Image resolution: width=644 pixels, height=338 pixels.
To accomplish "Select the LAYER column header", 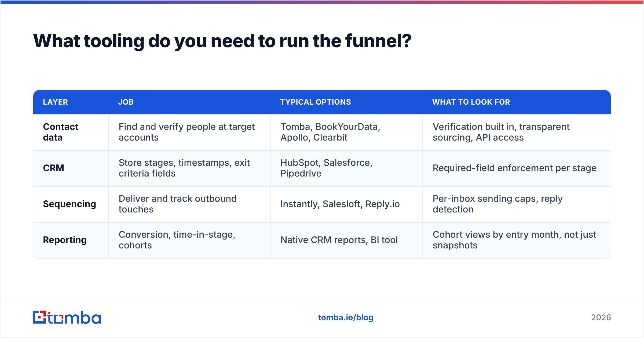I will pyautogui.click(x=55, y=102).
